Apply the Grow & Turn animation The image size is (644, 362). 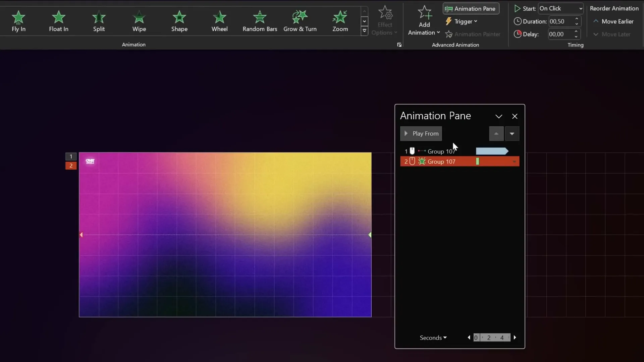[x=300, y=21]
